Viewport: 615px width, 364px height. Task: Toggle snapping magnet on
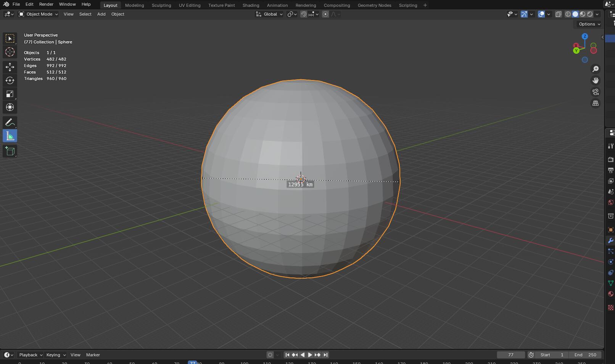click(304, 14)
